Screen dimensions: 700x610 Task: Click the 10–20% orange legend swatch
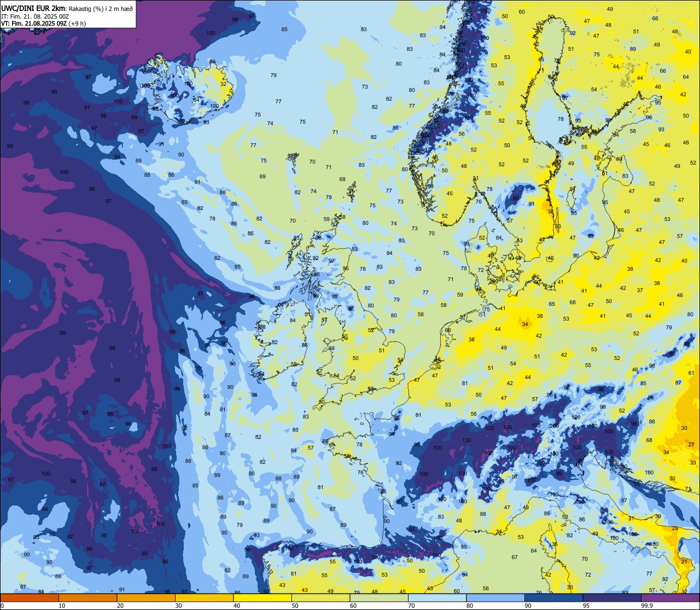87,598
